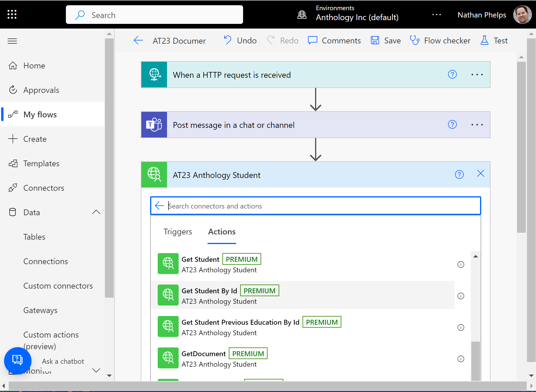Open the Ask a chatbot button
536x392 pixels.
click(18, 361)
